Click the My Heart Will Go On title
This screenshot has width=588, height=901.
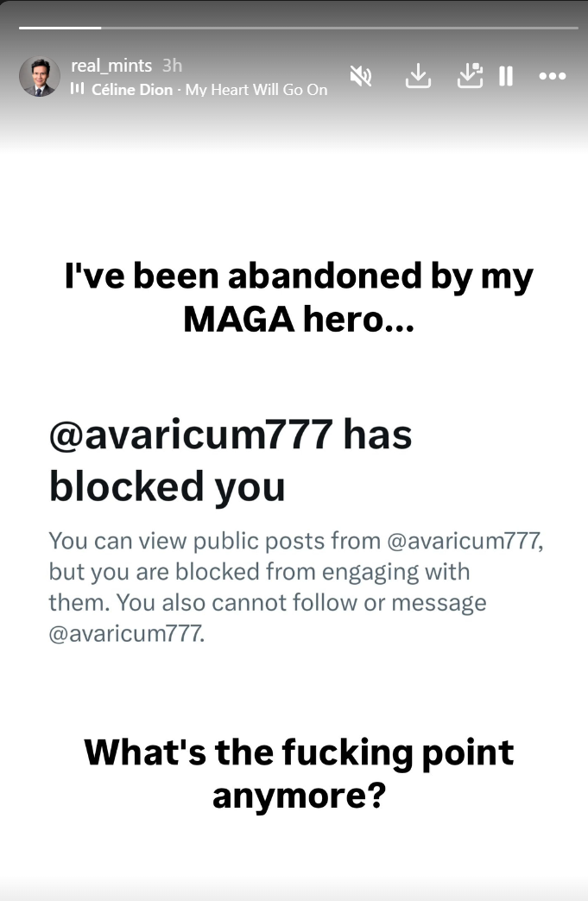coord(256,90)
